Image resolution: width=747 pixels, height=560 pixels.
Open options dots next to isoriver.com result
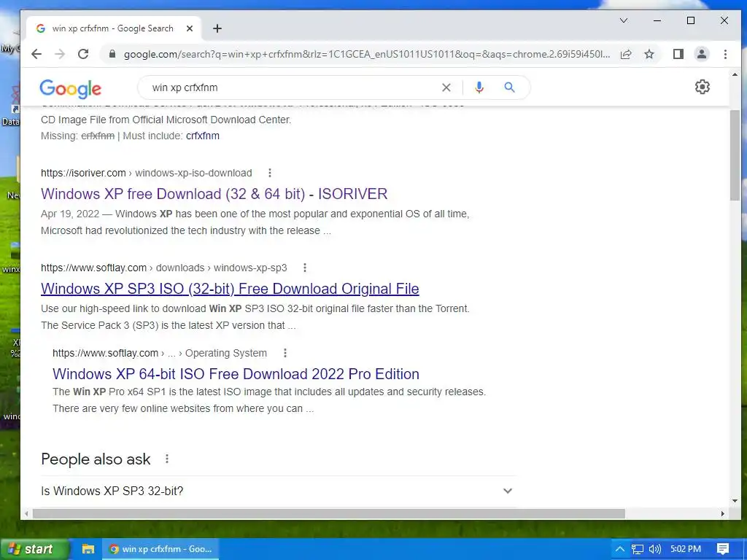(270, 173)
